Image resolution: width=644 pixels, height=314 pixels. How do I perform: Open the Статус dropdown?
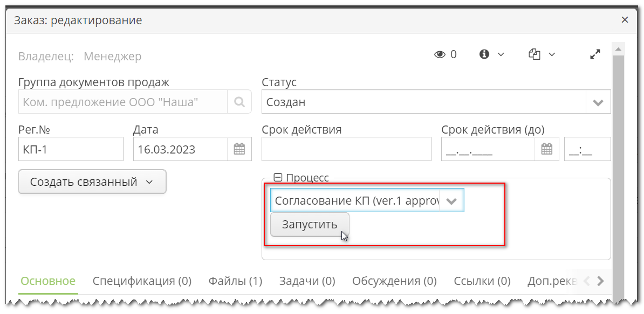598,102
